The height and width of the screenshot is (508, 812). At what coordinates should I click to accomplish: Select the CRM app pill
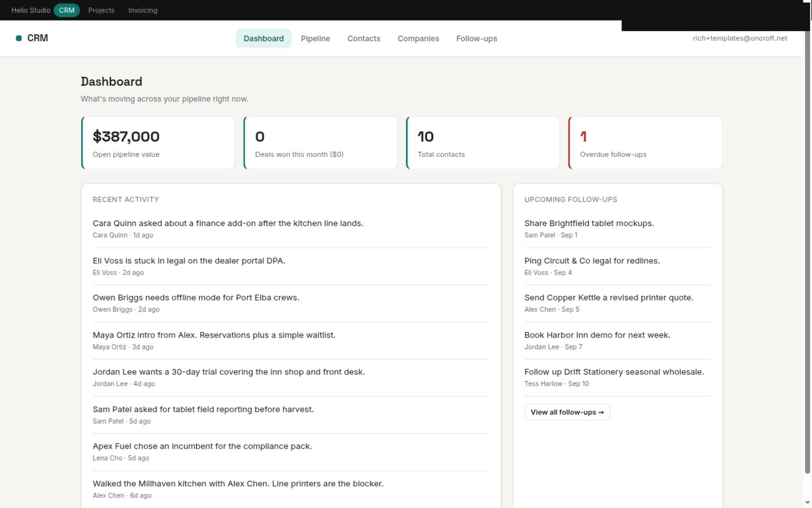(x=67, y=10)
